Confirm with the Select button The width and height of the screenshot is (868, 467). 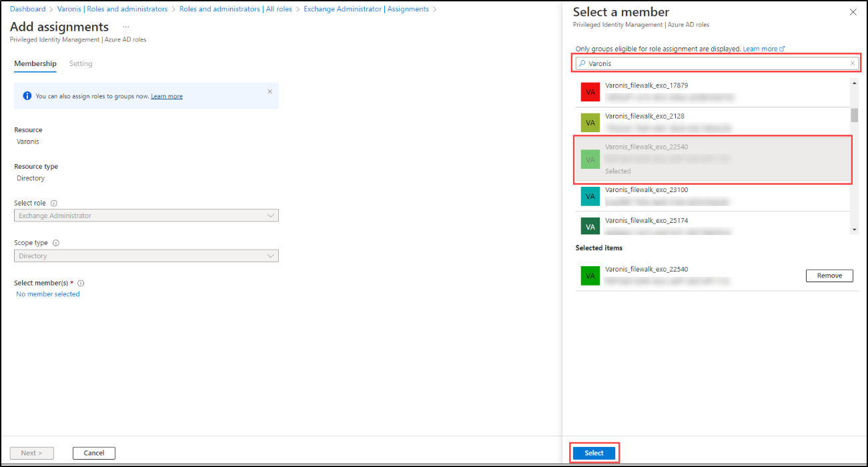pyautogui.click(x=594, y=452)
